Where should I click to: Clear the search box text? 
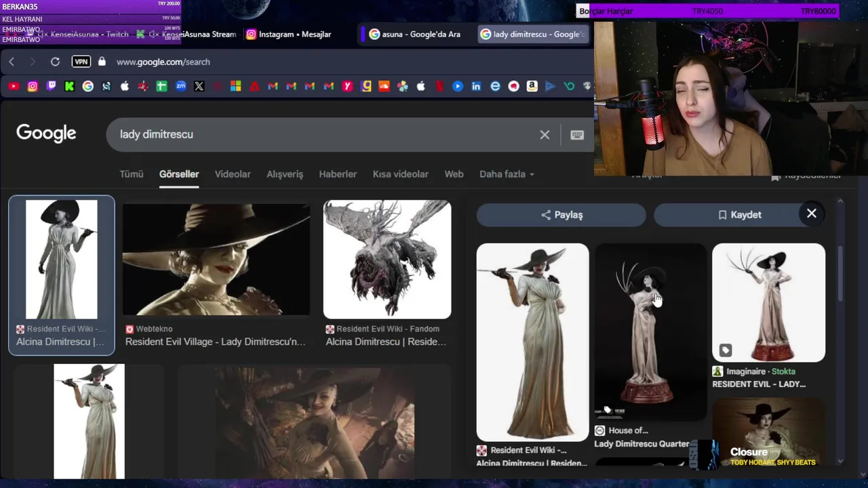pos(545,135)
